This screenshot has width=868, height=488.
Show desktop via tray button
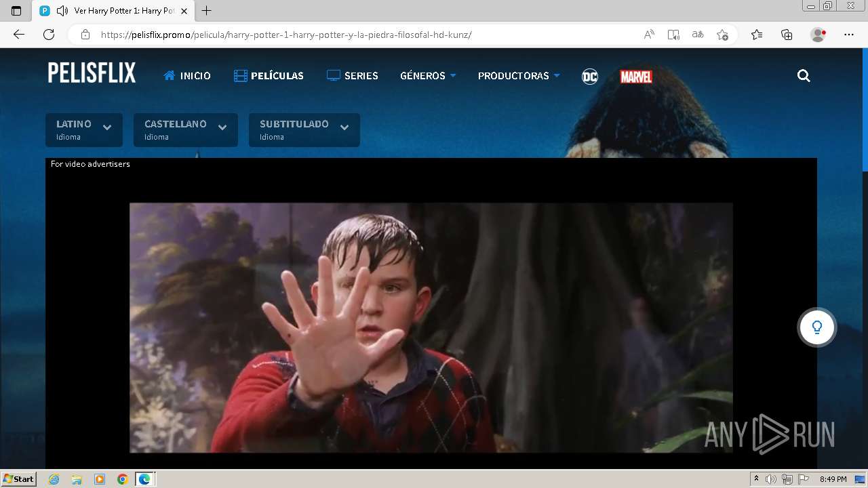(860, 479)
